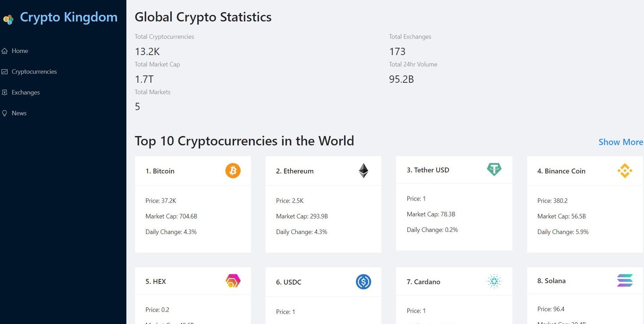Open the 8. Solana card title
This screenshot has width=644, height=324.
551,281
